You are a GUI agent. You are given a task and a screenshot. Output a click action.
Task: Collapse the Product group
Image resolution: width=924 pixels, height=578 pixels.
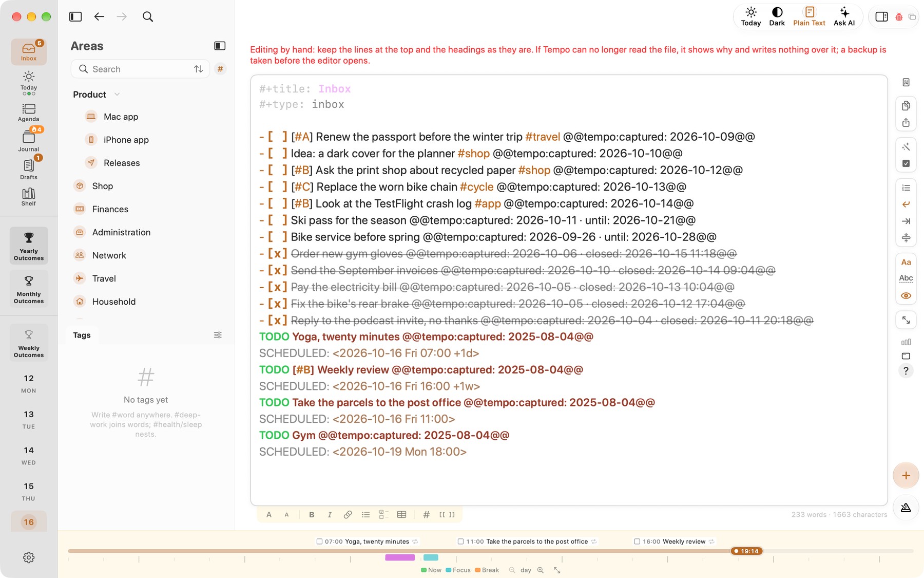pyautogui.click(x=117, y=95)
